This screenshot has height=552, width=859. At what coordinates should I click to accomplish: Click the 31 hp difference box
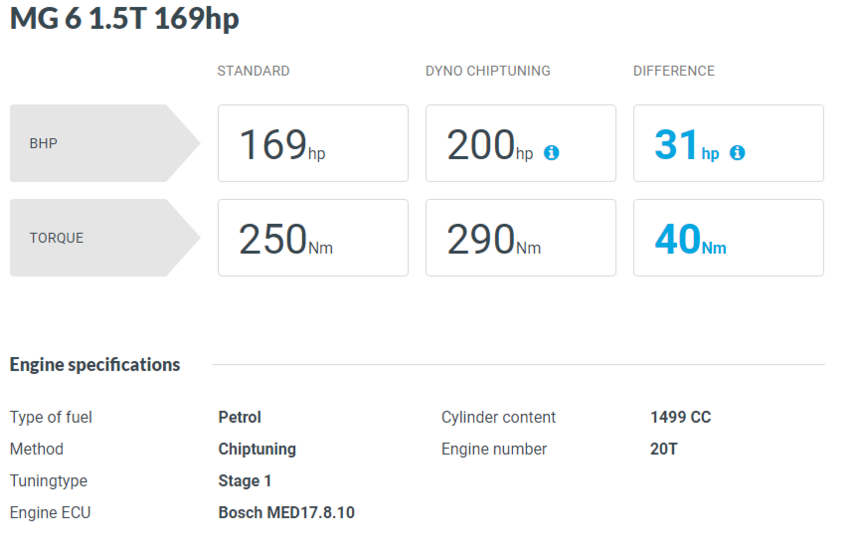tap(728, 143)
